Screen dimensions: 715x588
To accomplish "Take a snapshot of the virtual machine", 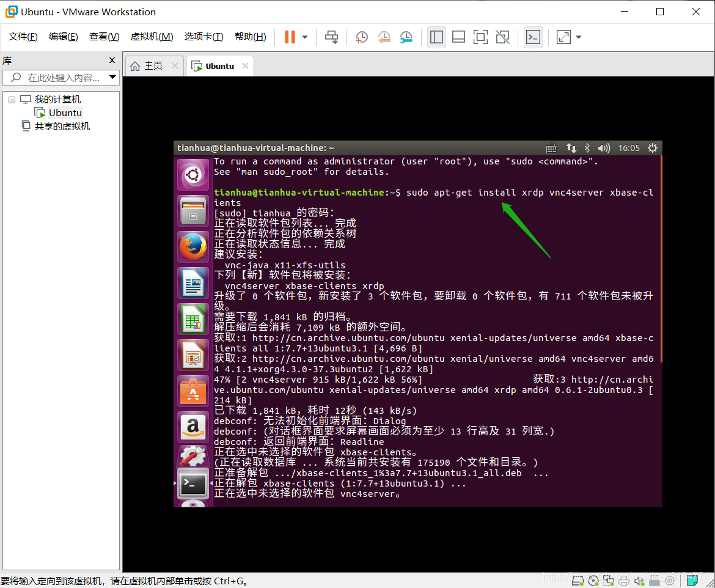I will [362, 37].
